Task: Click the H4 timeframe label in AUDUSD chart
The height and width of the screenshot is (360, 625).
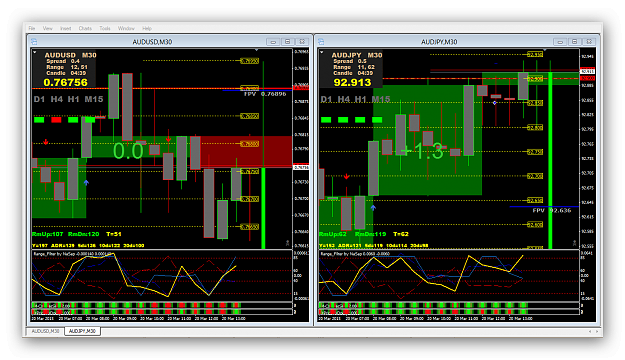Action: (56, 99)
